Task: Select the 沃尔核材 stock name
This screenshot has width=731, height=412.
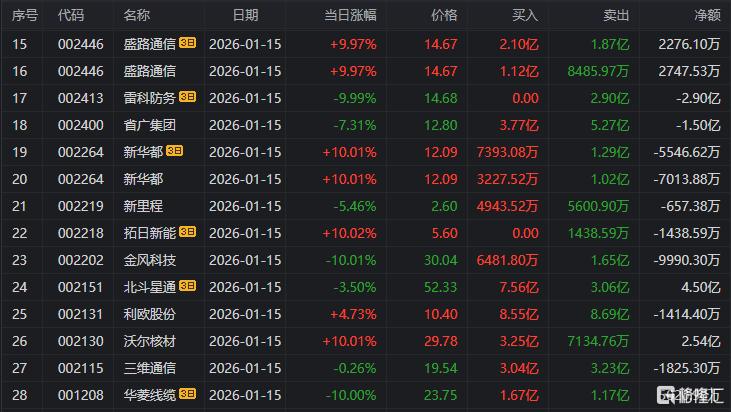Action: 149,339
